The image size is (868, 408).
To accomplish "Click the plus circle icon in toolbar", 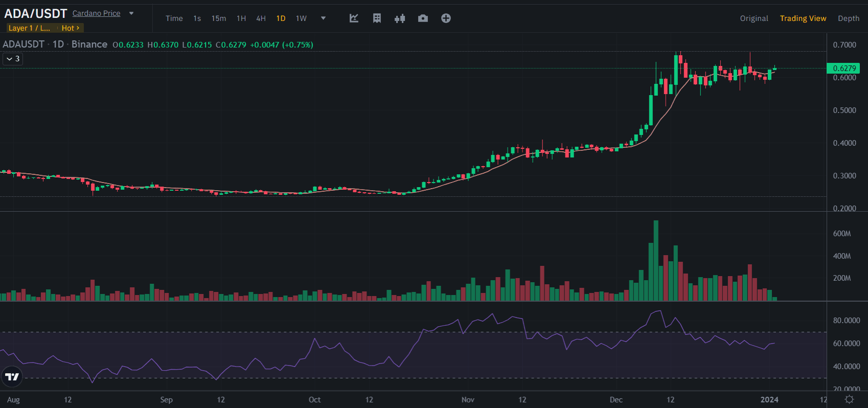I will (x=446, y=18).
